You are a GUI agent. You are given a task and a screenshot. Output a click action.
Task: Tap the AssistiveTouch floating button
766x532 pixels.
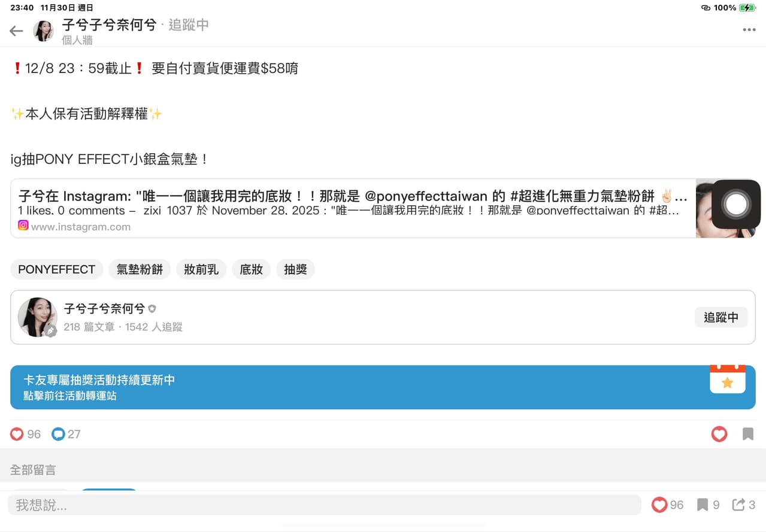[736, 204]
